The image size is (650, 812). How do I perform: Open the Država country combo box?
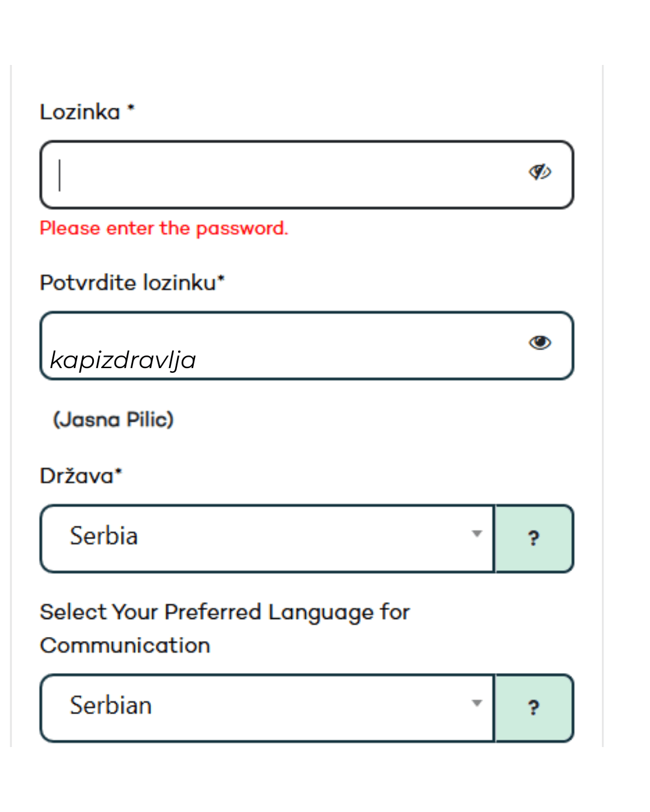[x=267, y=538]
